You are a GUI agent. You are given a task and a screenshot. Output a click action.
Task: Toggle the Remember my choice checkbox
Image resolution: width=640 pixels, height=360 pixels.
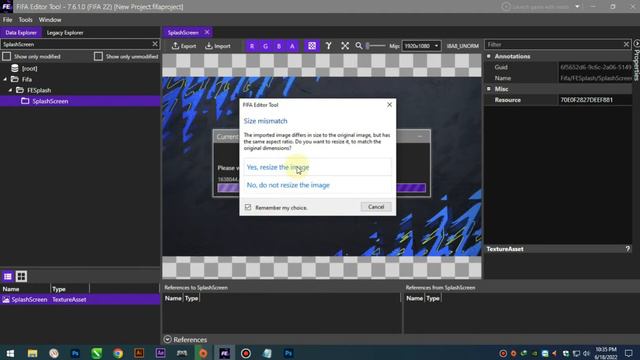pos(248,207)
